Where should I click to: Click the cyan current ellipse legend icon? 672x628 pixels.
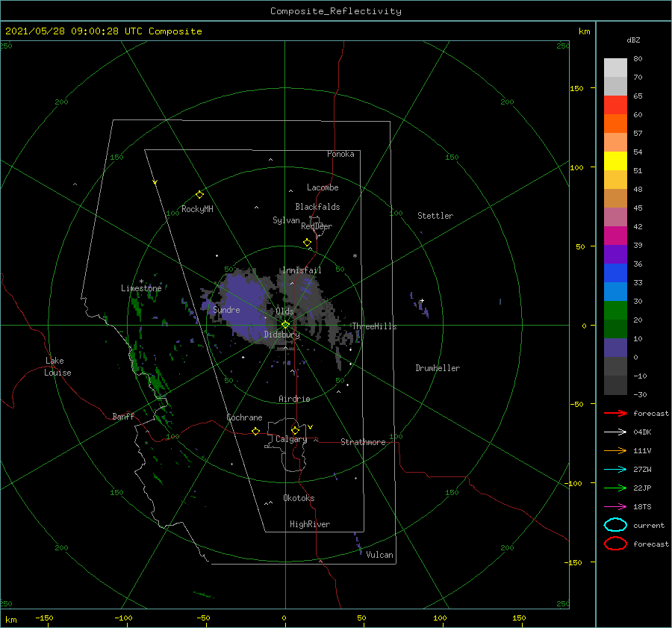(615, 525)
